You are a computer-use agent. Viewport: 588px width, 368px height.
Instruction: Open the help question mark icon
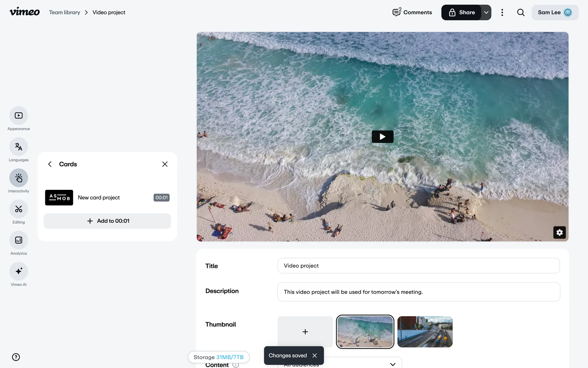coord(16,357)
